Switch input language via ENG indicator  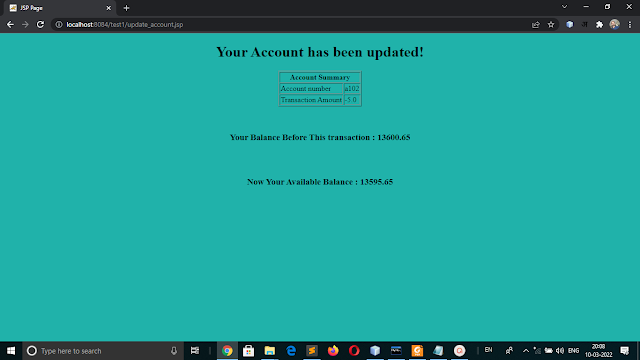[573, 351]
